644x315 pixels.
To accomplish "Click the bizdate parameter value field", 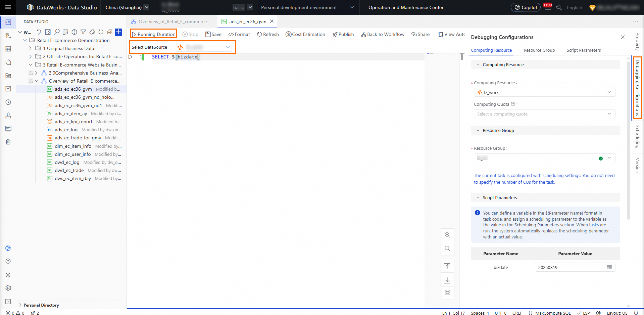I will [575, 267].
